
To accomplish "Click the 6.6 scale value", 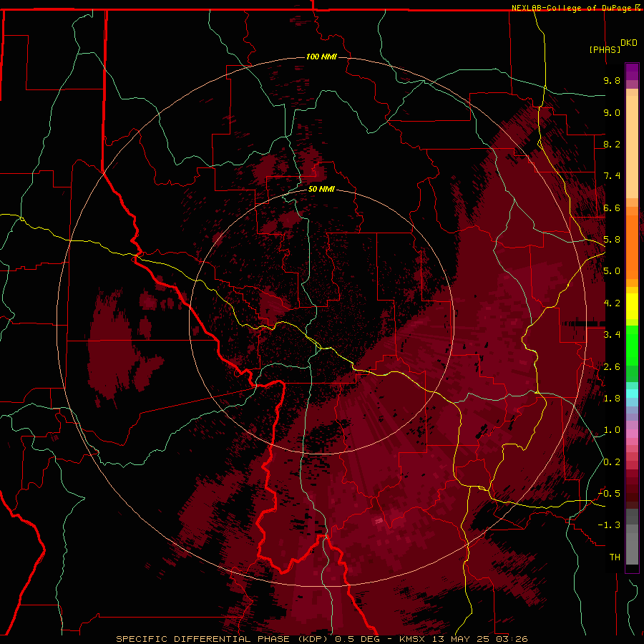I will click(612, 208).
